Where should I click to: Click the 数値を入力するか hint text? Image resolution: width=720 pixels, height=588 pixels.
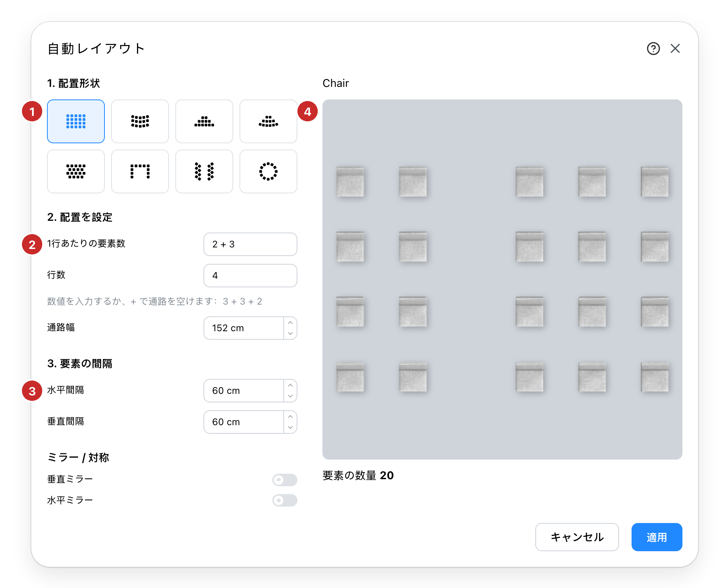(x=155, y=301)
